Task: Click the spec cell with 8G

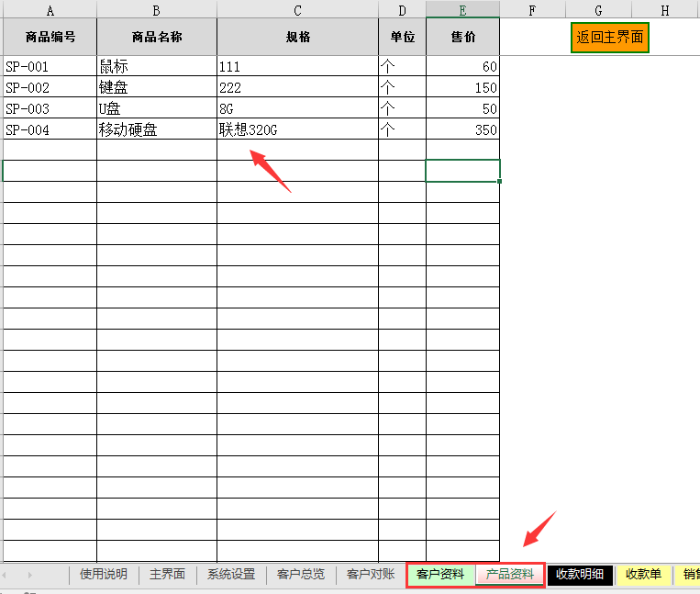Action: 298,108
